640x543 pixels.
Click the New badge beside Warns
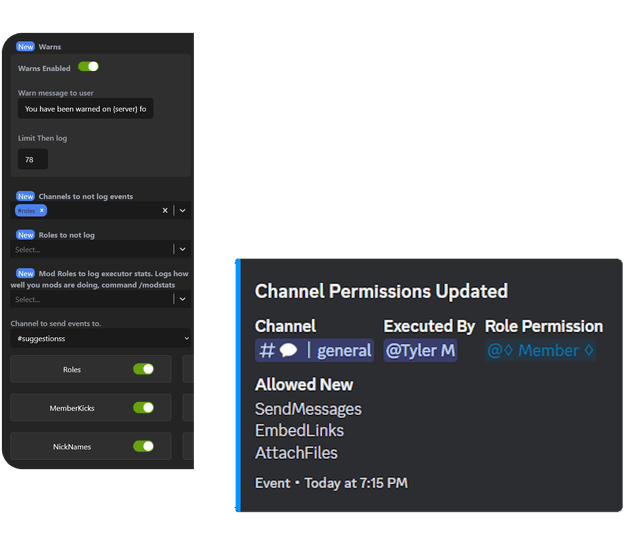[x=25, y=46]
